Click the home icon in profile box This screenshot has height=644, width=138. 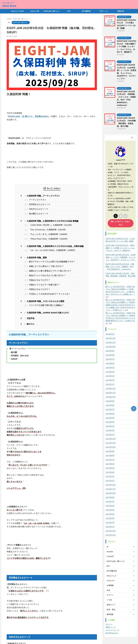point(125,216)
